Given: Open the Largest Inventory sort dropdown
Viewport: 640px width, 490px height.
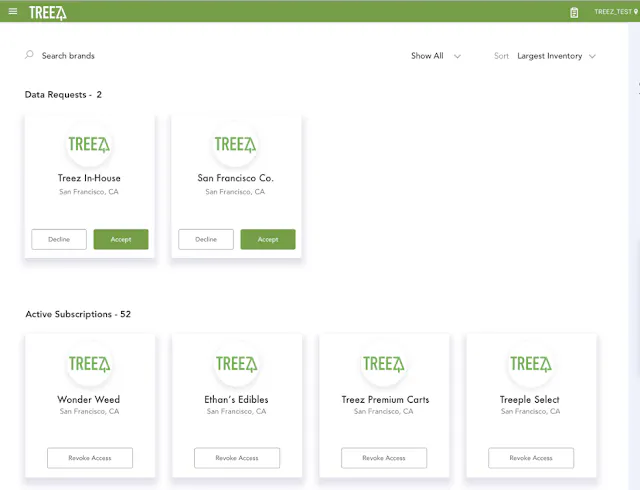Looking at the screenshot, I should tap(556, 56).
